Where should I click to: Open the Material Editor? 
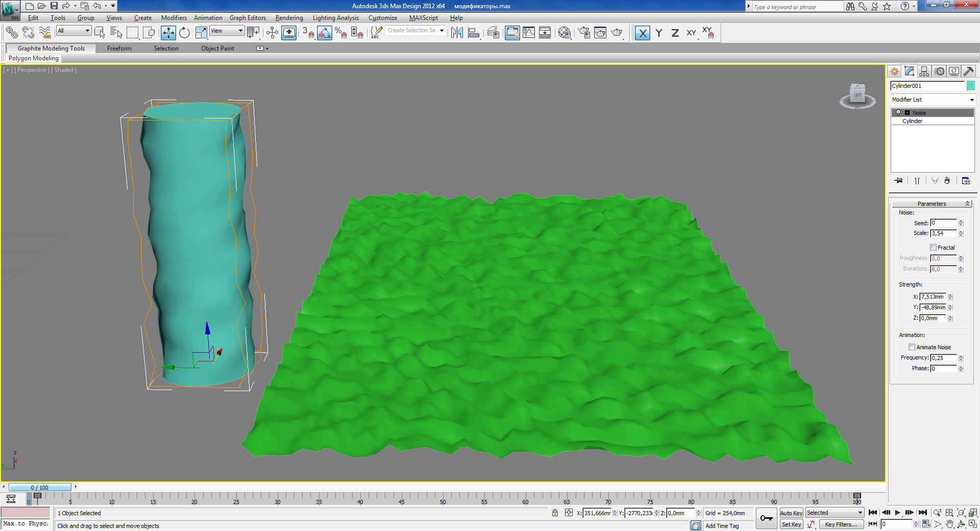coord(564,33)
